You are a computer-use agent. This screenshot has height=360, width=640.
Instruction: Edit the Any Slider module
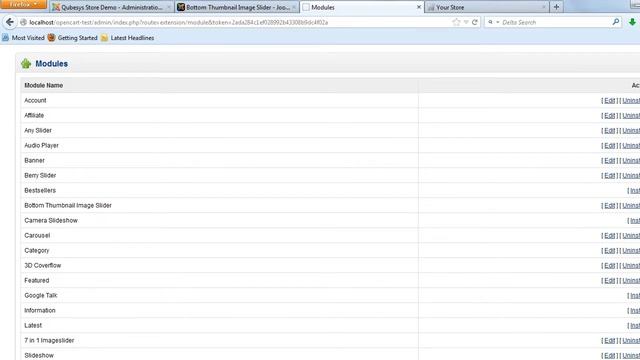(x=609, y=131)
